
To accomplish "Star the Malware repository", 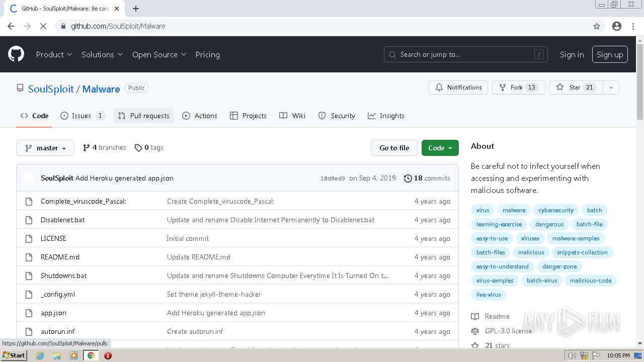I will tap(576, 87).
